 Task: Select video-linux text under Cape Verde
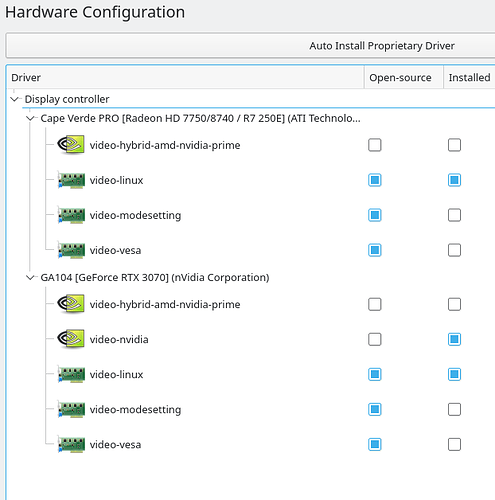click(116, 180)
